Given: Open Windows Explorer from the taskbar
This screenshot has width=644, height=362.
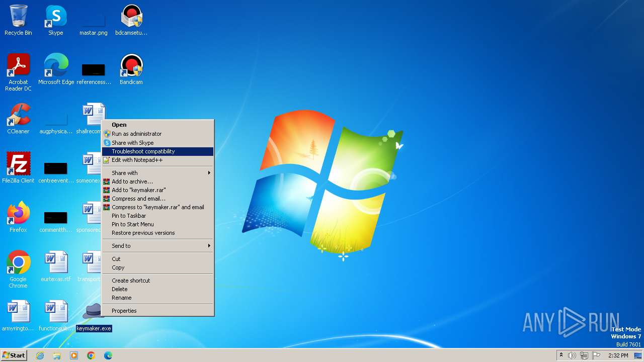Looking at the screenshot, I should pos(57,355).
